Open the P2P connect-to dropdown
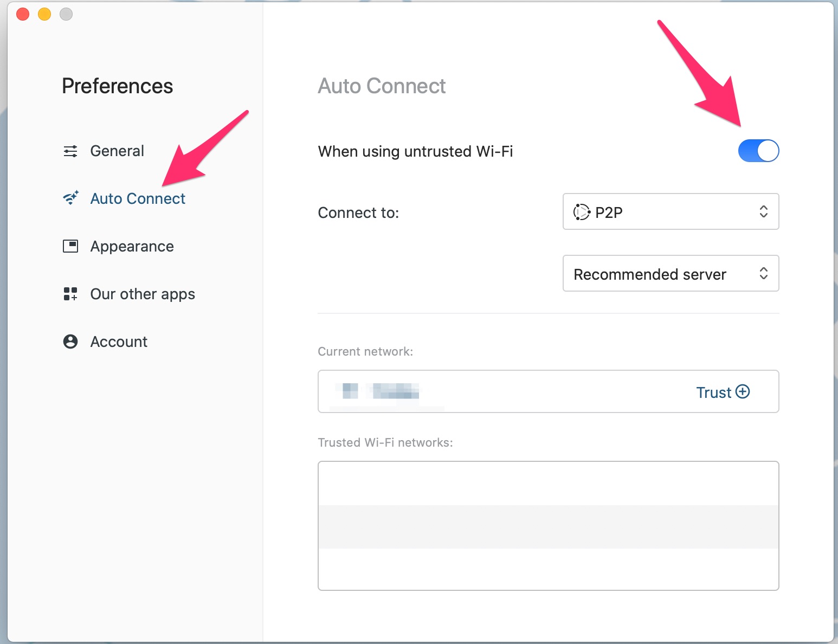Viewport: 838px width, 644px height. click(671, 212)
